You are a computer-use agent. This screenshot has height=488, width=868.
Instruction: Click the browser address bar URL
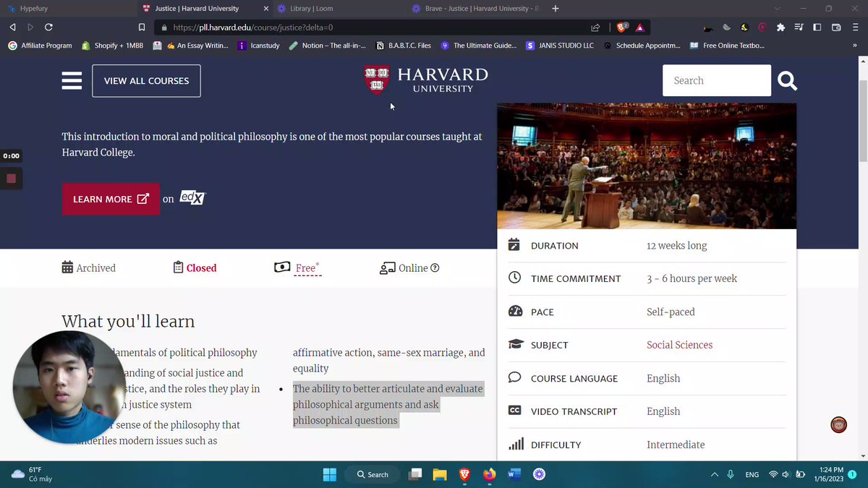[253, 27]
